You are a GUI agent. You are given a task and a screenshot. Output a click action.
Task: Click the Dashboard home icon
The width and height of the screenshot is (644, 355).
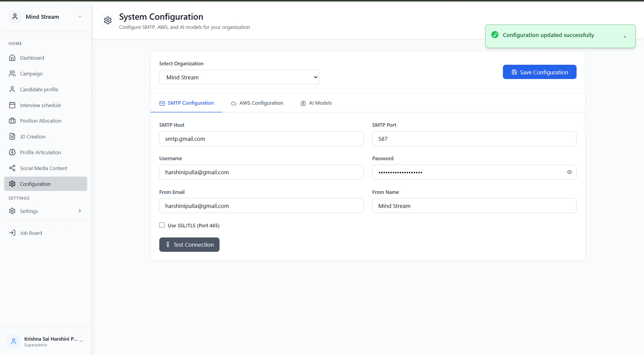12,58
